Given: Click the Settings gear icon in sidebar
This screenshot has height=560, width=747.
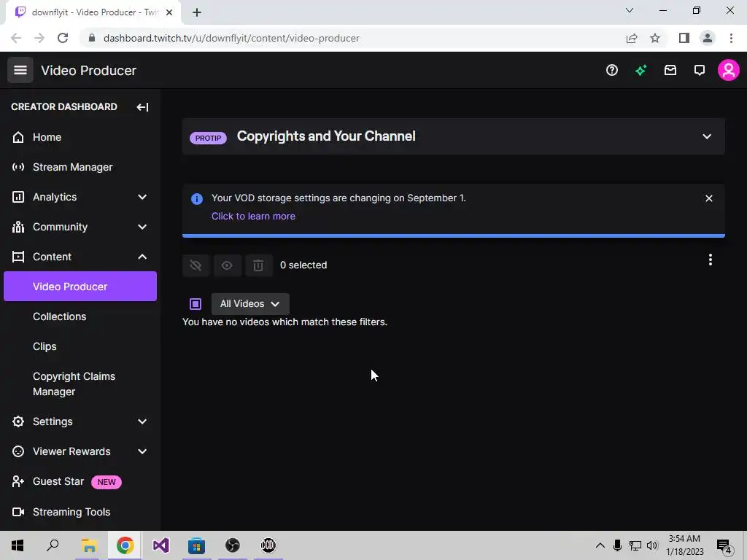Looking at the screenshot, I should click(x=18, y=421).
